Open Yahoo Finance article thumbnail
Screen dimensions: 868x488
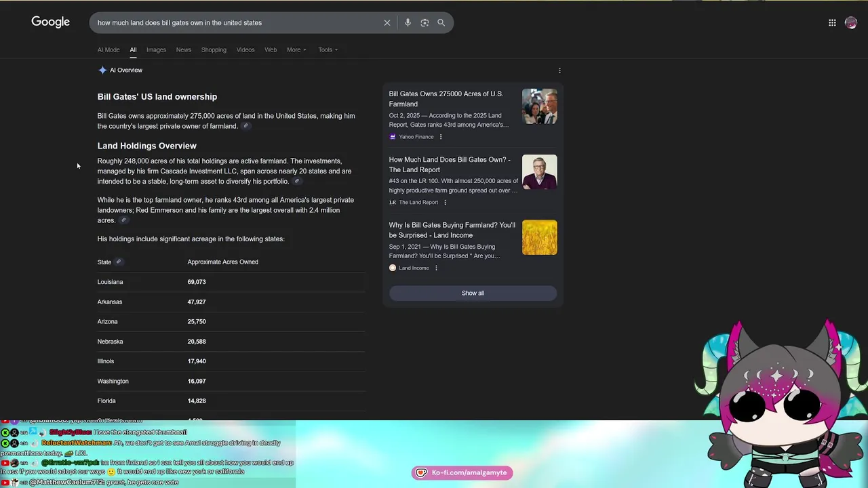(x=540, y=106)
